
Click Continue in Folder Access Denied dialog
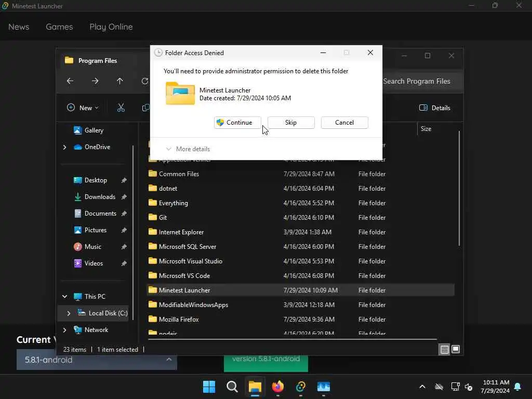click(x=237, y=123)
